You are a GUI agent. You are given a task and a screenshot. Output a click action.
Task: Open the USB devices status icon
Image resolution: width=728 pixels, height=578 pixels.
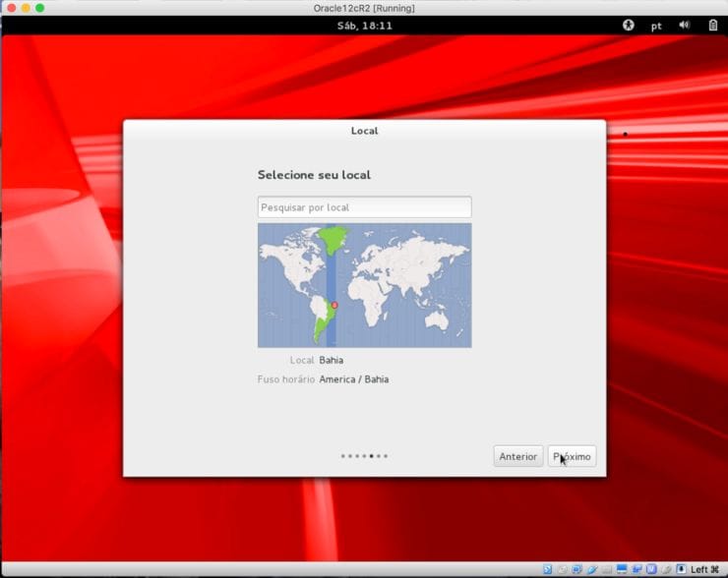592,569
